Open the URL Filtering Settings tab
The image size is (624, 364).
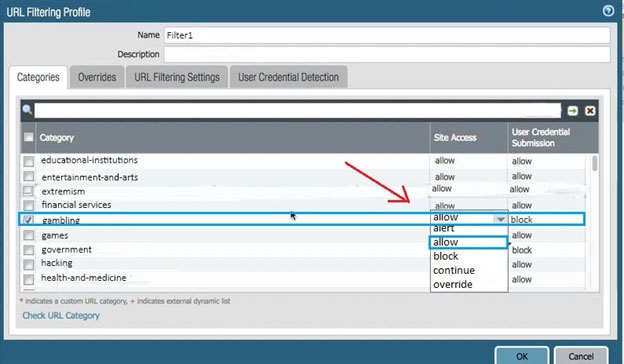[x=177, y=77]
